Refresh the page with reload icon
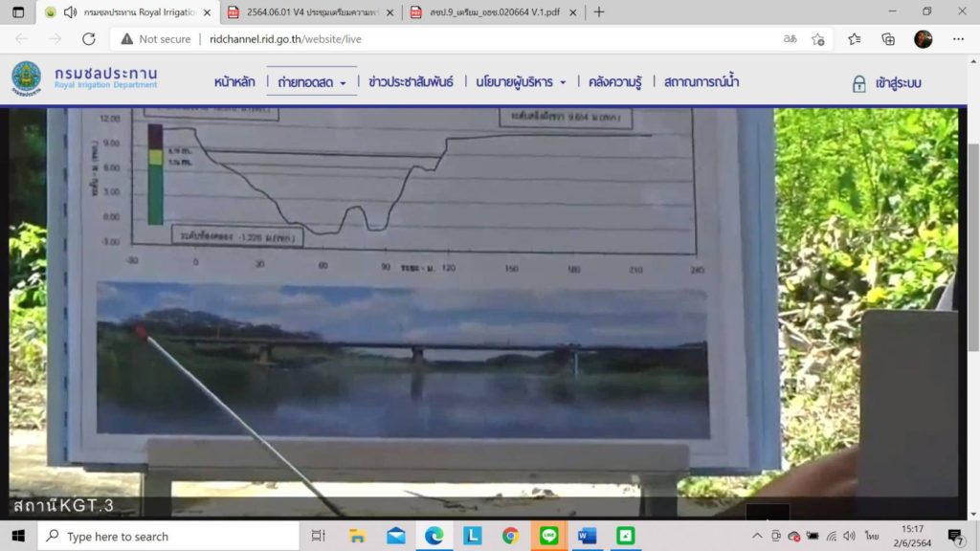The height and width of the screenshot is (551, 980). point(88,39)
